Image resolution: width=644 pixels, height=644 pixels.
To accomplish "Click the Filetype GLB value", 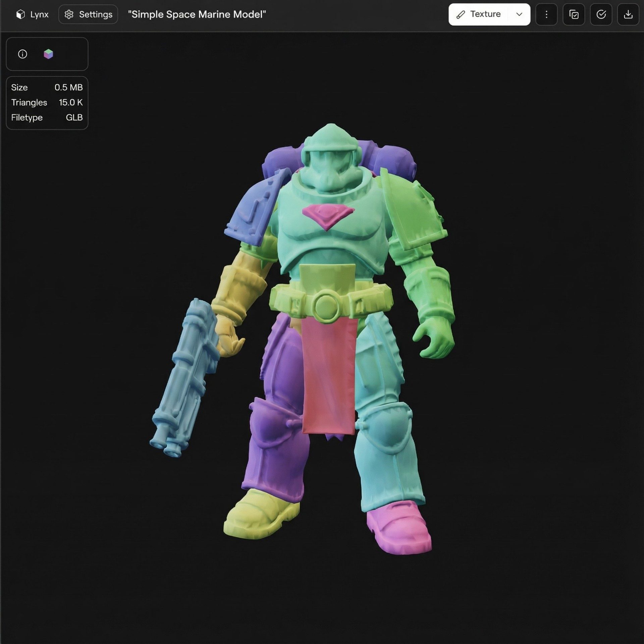I will pyautogui.click(x=74, y=117).
